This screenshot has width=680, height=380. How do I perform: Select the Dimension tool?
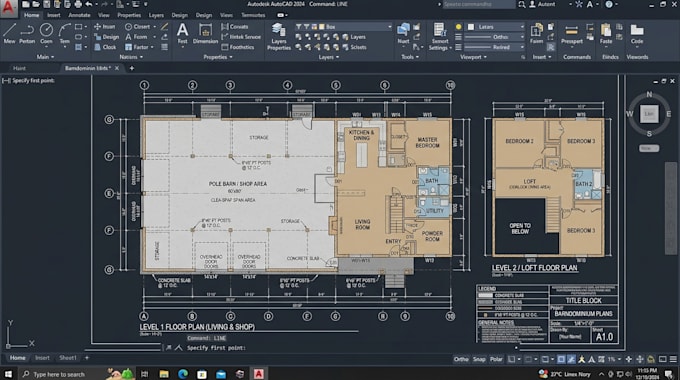tap(205, 33)
